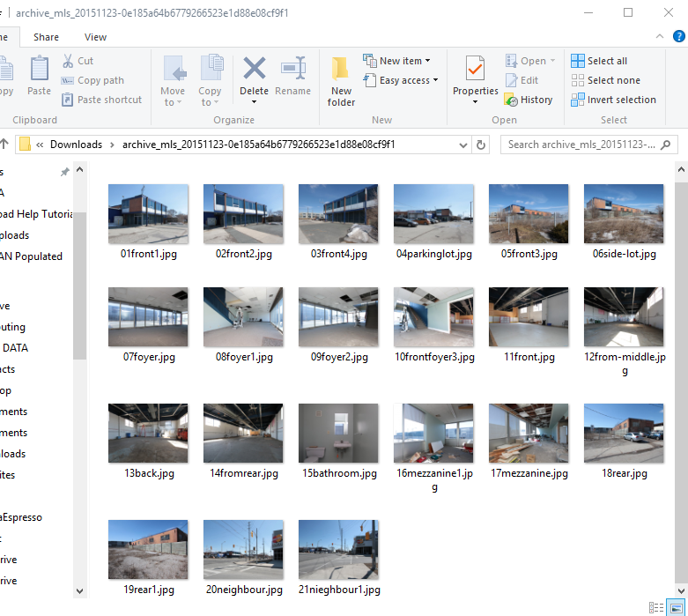Click the Help question mark icon
688x616 pixels.
click(677, 36)
